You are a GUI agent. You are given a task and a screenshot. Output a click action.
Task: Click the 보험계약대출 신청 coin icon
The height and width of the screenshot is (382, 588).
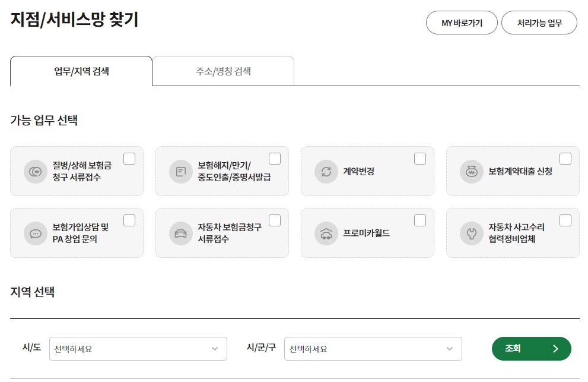tap(472, 171)
